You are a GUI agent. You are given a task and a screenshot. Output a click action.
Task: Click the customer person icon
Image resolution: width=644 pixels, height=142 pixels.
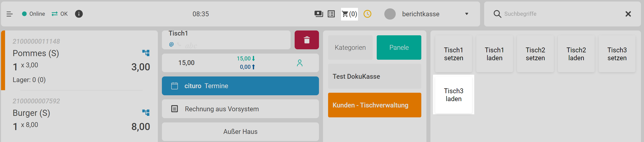300,63
